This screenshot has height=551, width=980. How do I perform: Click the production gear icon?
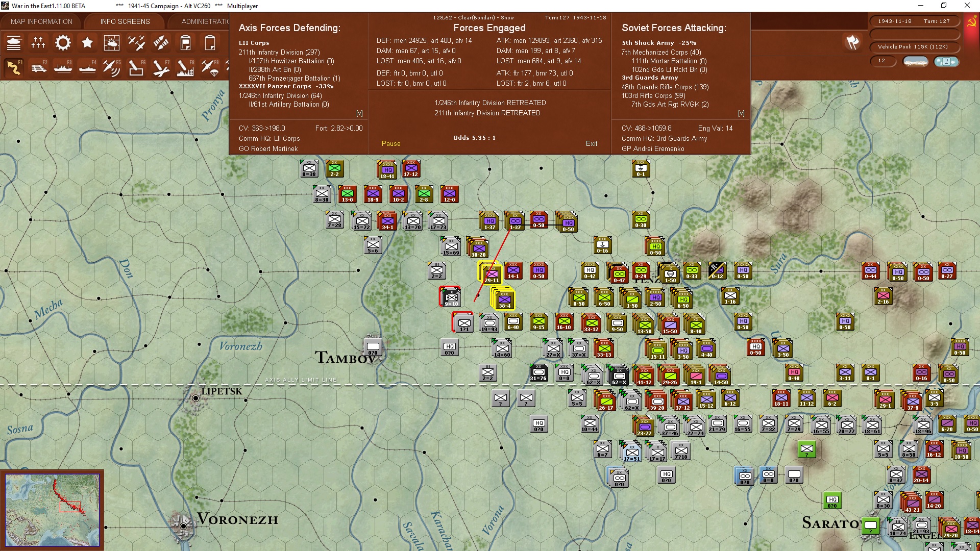click(x=63, y=43)
